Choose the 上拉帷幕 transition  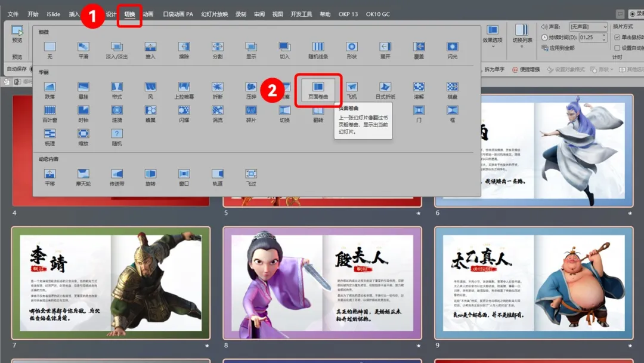[184, 90]
